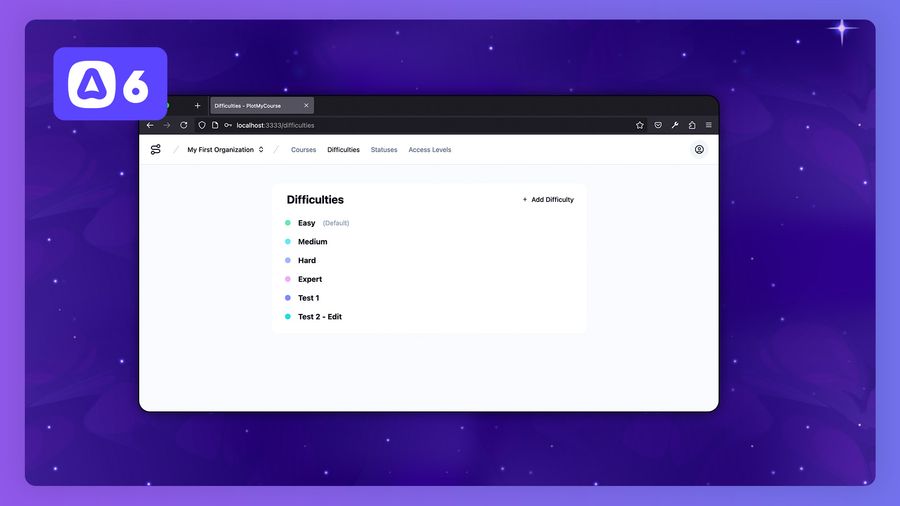Open the browser extensions puzzle icon
This screenshot has width=900, height=506.
click(x=692, y=125)
